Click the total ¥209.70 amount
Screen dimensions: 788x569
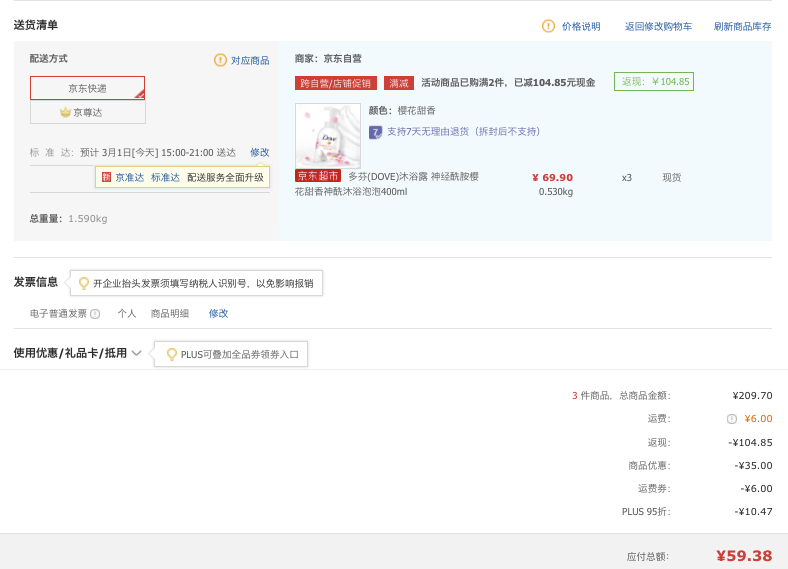tap(752, 396)
